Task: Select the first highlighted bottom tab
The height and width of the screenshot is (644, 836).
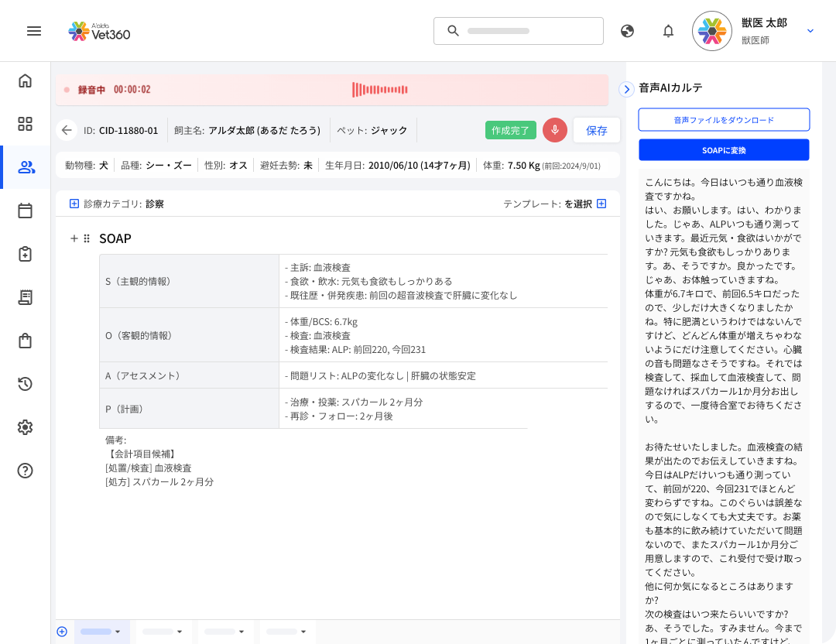Action: (102, 632)
